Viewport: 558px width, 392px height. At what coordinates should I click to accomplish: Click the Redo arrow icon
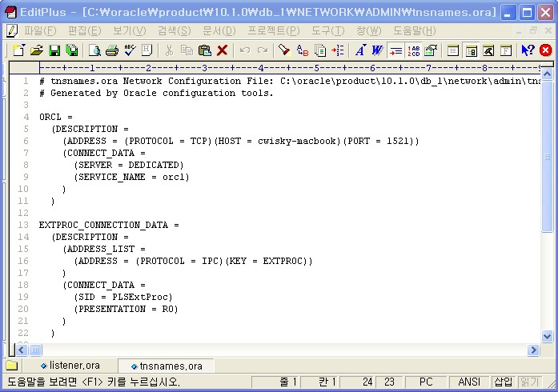[263, 50]
